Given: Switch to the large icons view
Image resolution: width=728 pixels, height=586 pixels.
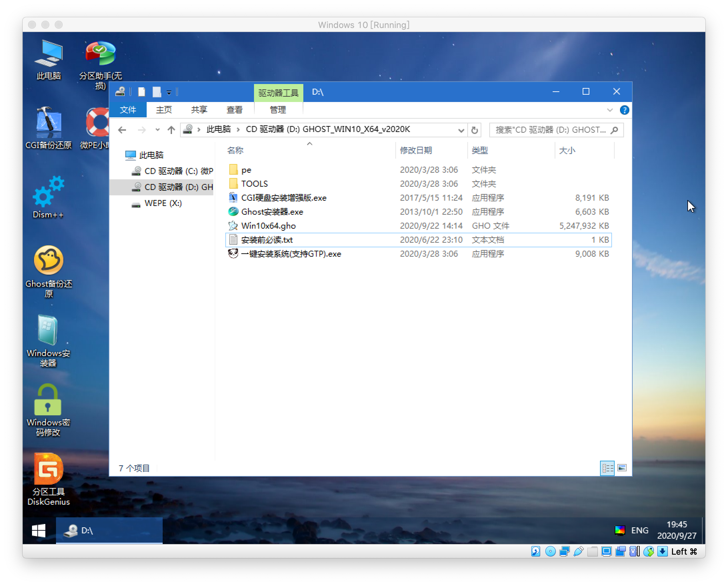Looking at the screenshot, I should click(x=622, y=468).
